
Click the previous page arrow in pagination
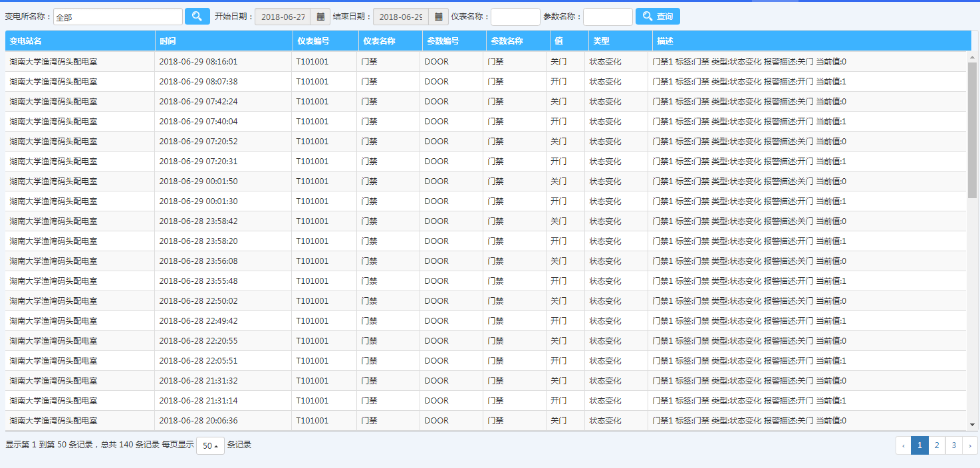903,445
